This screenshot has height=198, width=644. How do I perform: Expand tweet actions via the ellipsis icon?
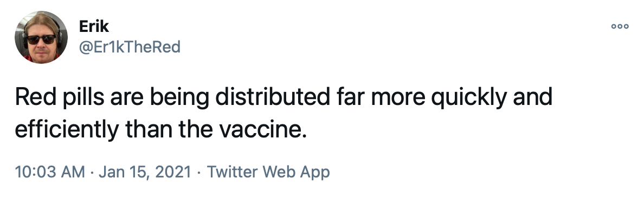pos(620,27)
